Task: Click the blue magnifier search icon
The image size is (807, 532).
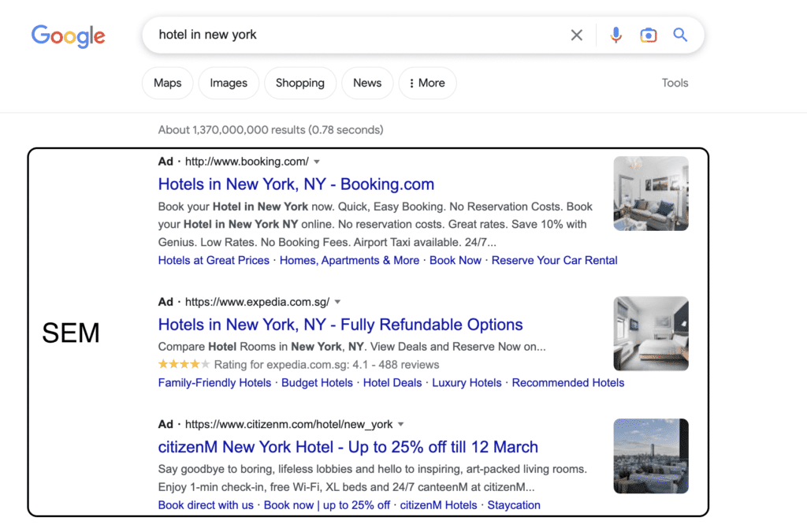Action: tap(680, 35)
